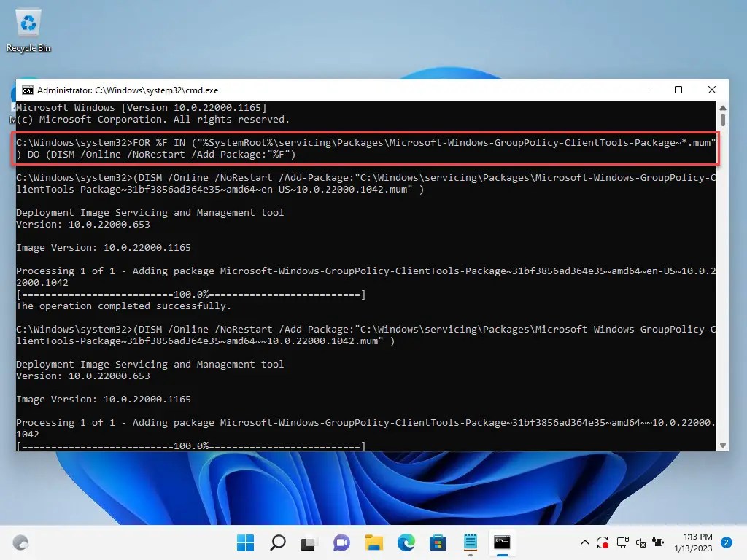This screenshot has width=747, height=560.
Task: Toggle Task View on the taskbar
Action: [311, 542]
